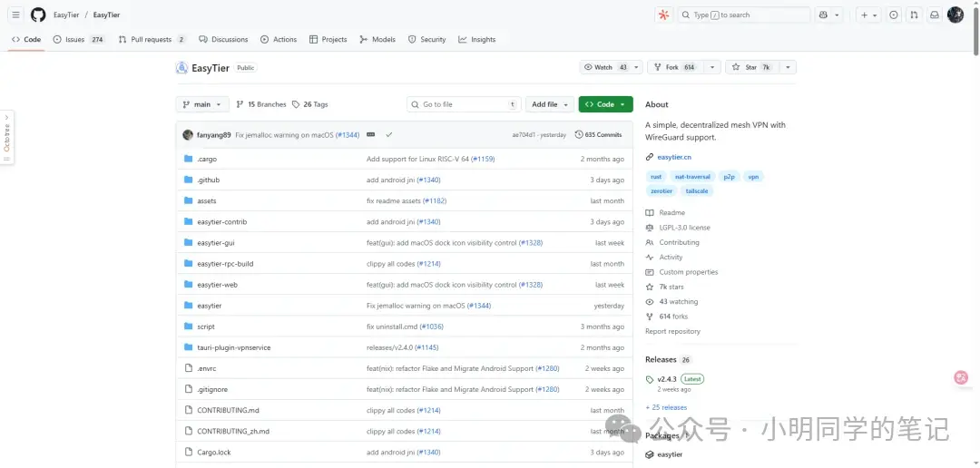980x468 pixels.
Task: Open the tauri-plugin-vpnservice folder name
Action: tap(234, 347)
